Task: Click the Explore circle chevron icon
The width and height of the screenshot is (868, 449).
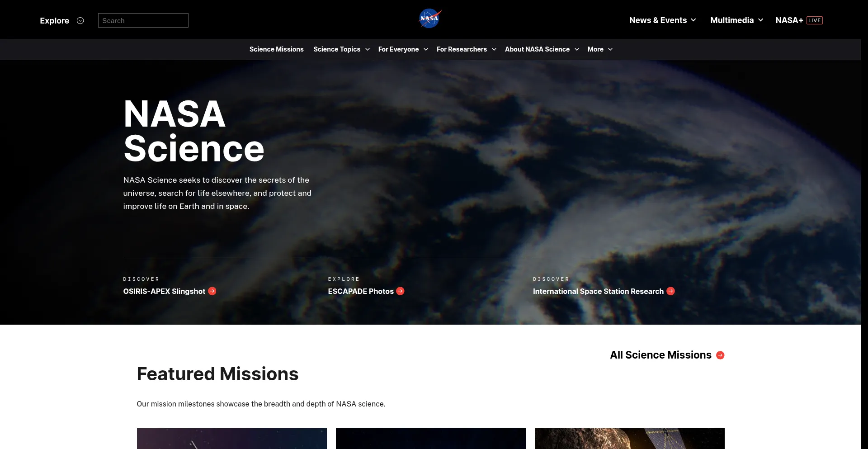Action: click(x=80, y=21)
